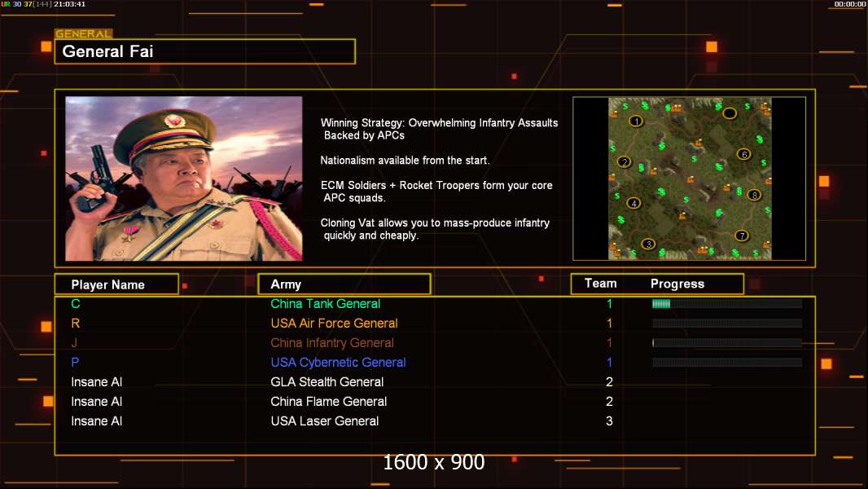Select start position marker 2 on map
The image size is (868, 489).
pyautogui.click(x=625, y=161)
